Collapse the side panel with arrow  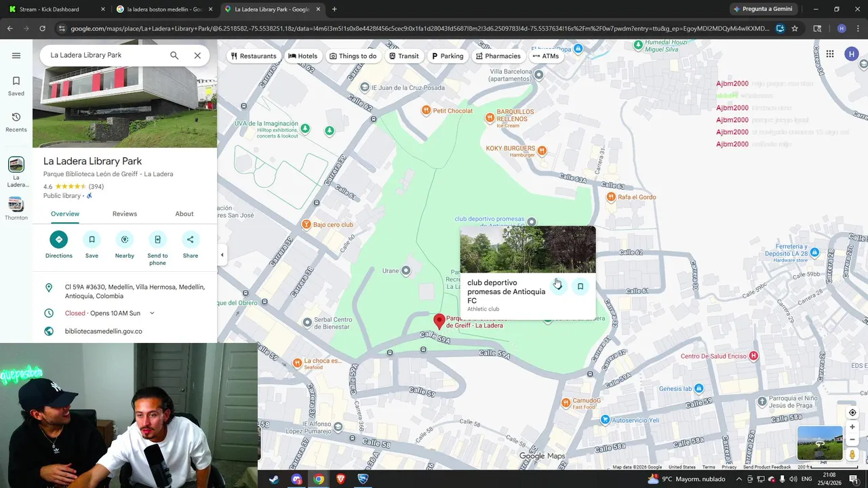tap(222, 255)
